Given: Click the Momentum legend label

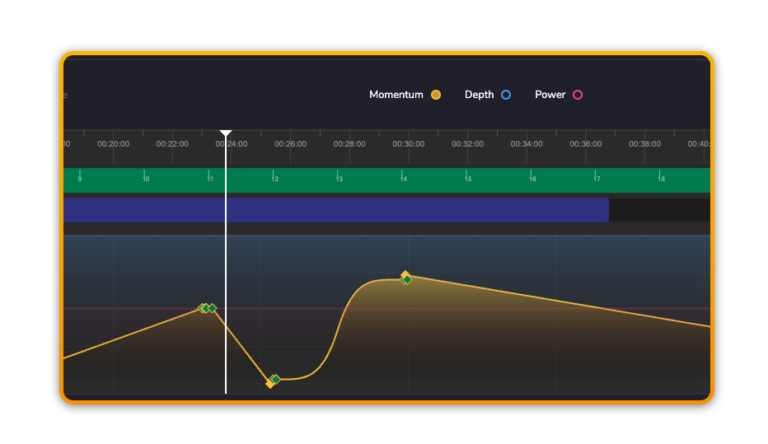Looking at the screenshot, I should (x=397, y=95).
